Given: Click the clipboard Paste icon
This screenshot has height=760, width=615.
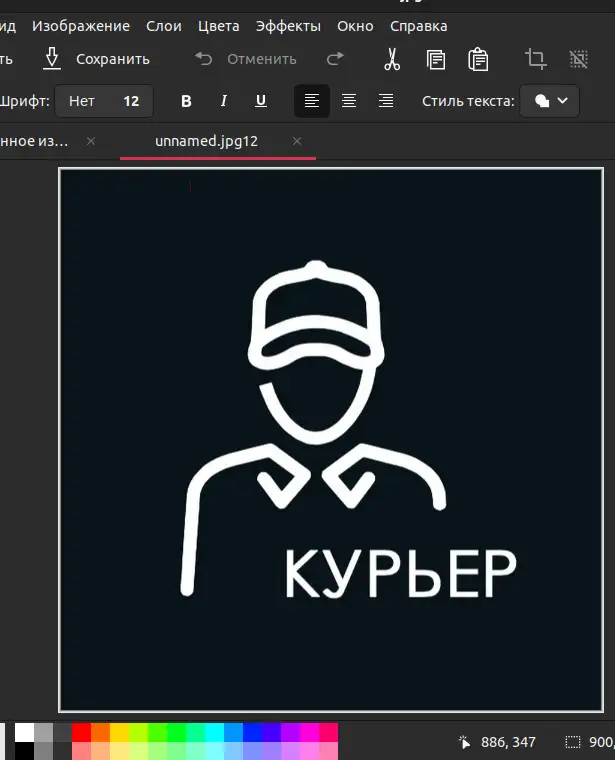Looking at the screenshot, I should 478,59.
